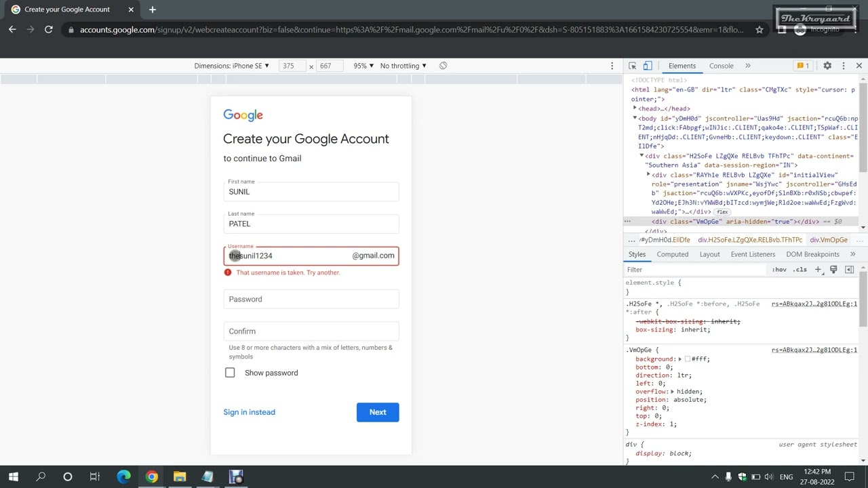Click the First name field
This screenshot has height=488, width=868.
click(x=311, y=192)
